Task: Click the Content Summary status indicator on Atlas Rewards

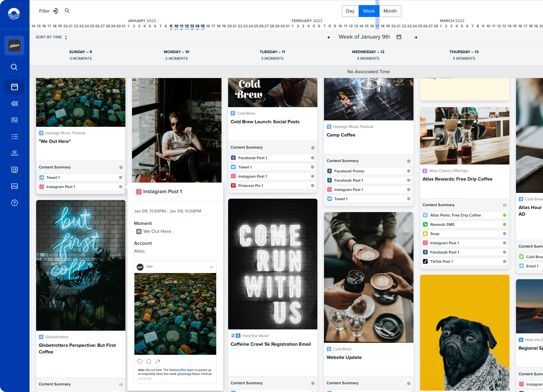Action: 504,205
